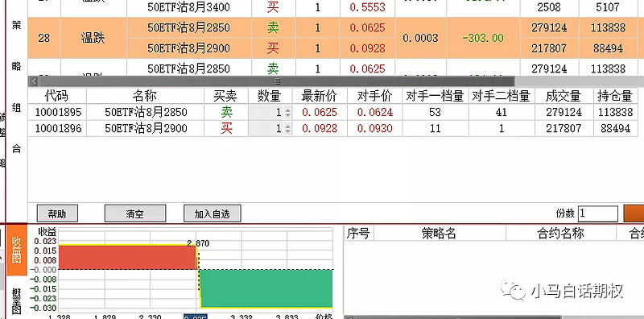This screenshot has width=644, height=319.
Task: Select the 策略组合 vertical side tab
Action: coord(16,87)
